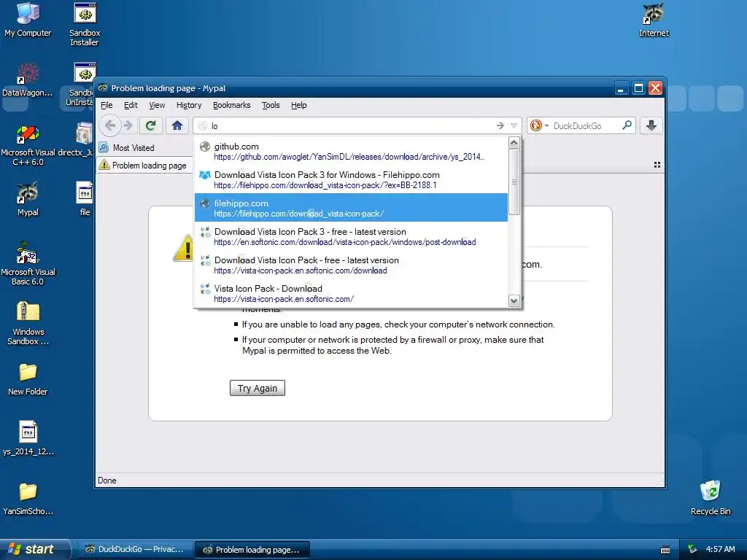
Task: Select Microsoft Visual C++ 6.0 icon
Action: (x=28, y=145)
